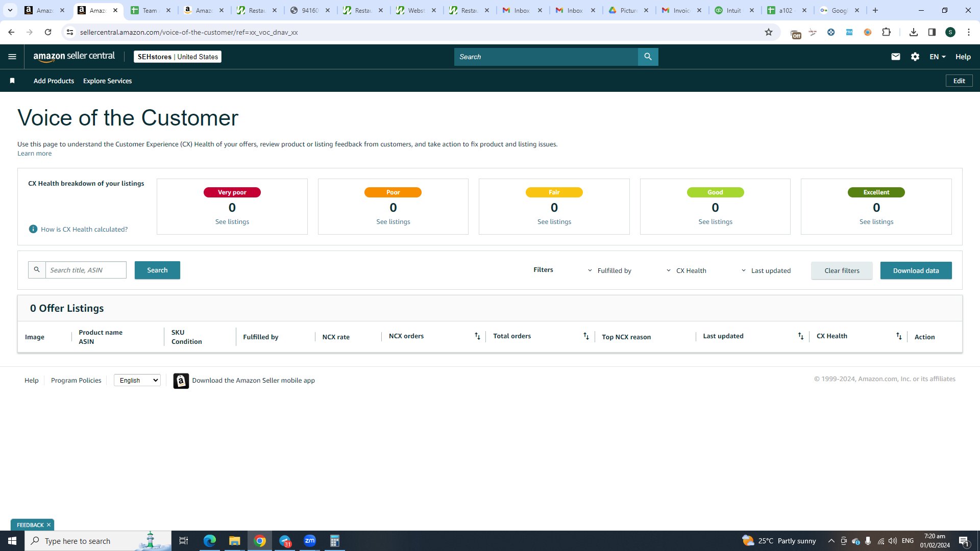Click the magnifier icon in title search box
Viewport: 980px width, 551px height.
tap(37, 270)
